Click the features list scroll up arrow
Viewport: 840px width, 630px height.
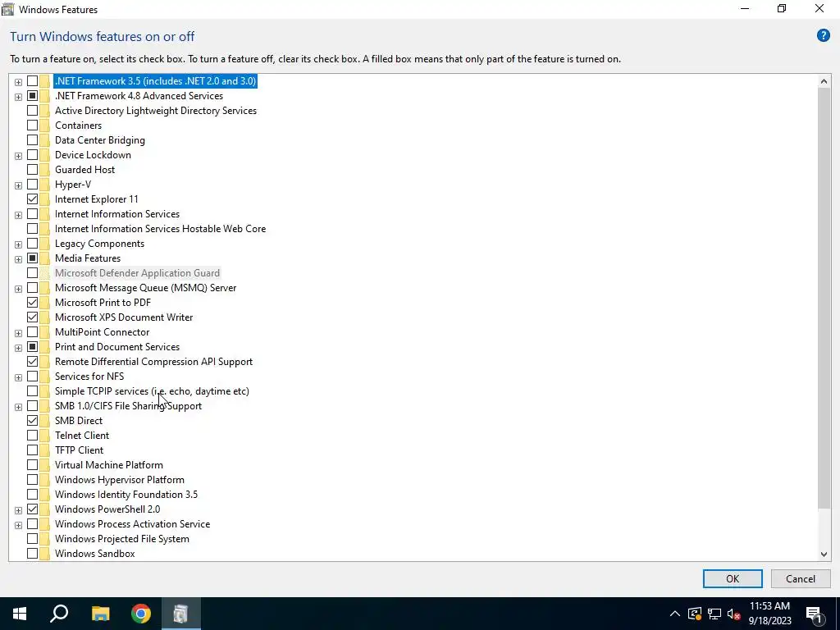tap(824, 81)
